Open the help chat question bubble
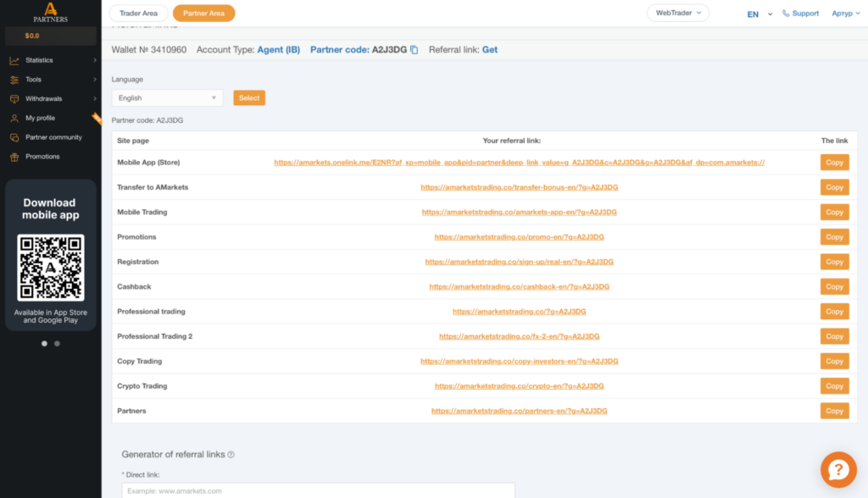 click(x=838, y=470)
